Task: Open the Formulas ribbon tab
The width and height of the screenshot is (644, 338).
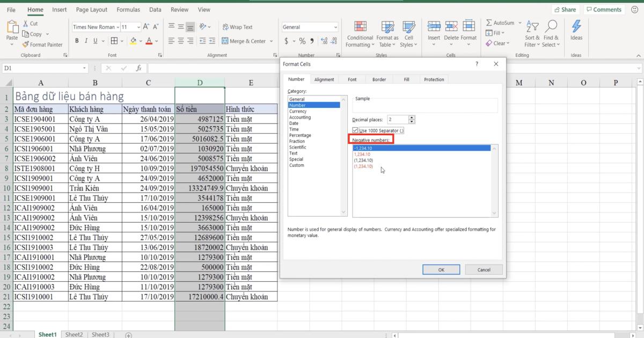Action: [x=128, y=9]
